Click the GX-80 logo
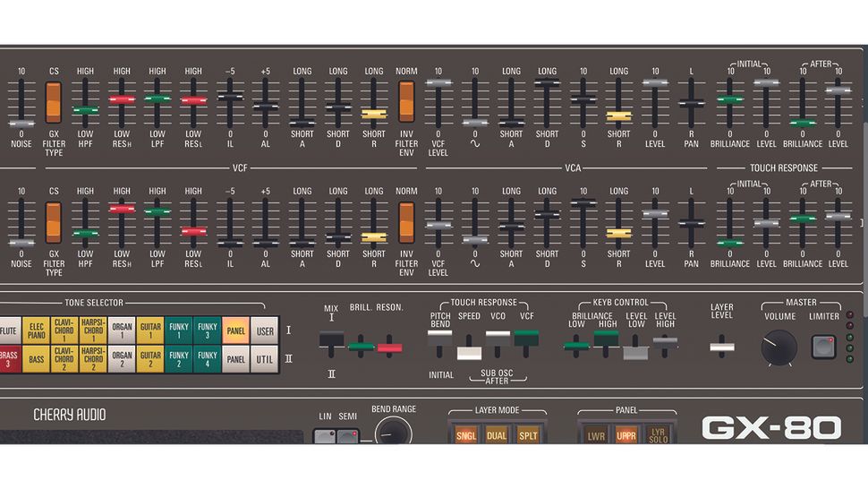Image resolution: width=868 pixels, height=489 pixels. pos(771,428)
